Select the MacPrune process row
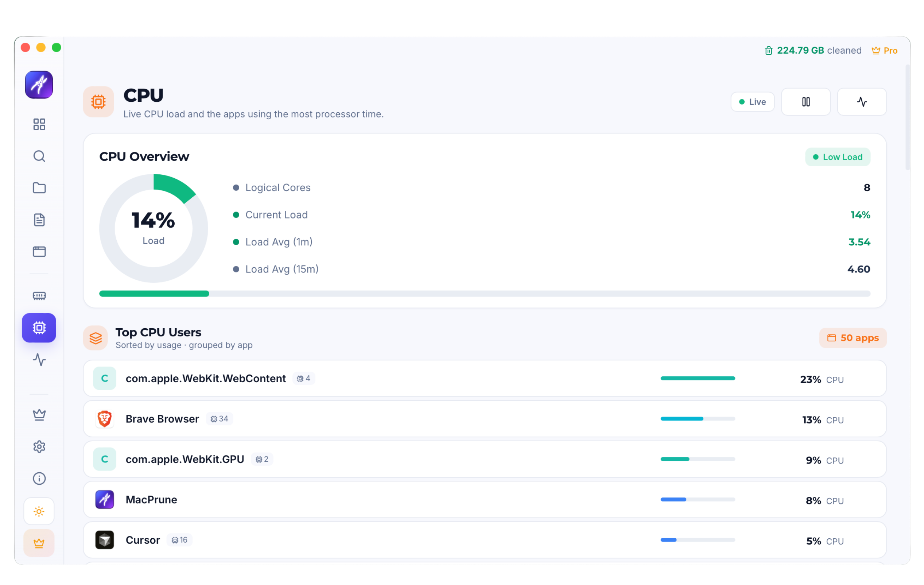This screenshot has width=924, height=585. pyautogui.click(x=485, y=499)
